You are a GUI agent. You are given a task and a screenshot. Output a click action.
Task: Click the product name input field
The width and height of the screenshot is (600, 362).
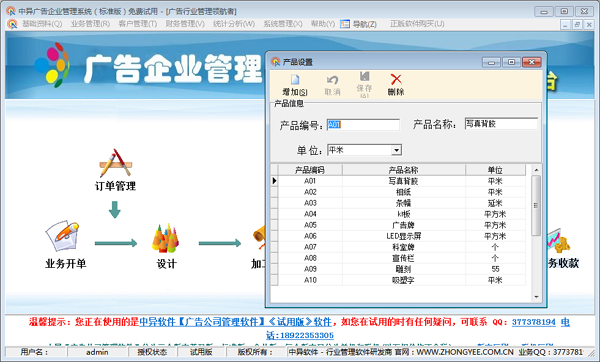tap(501, 124)
